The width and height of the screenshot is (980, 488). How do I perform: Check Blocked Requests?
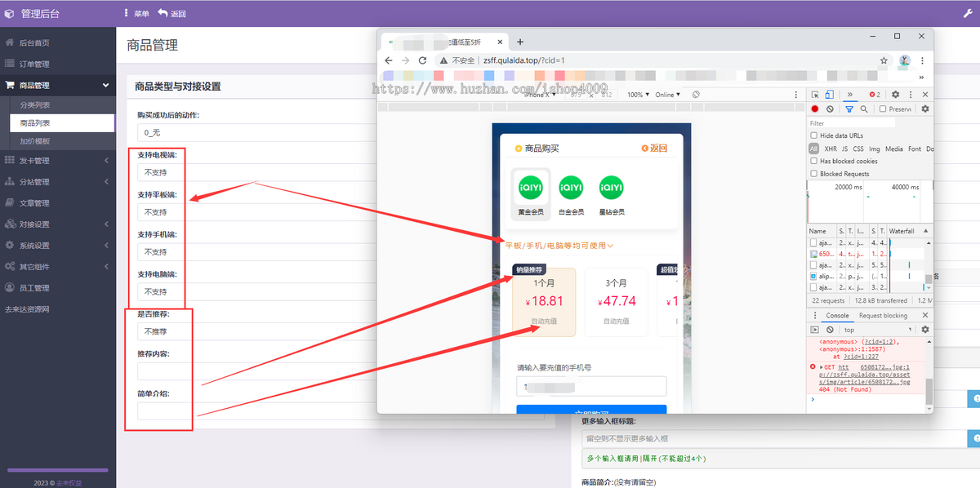813,174
